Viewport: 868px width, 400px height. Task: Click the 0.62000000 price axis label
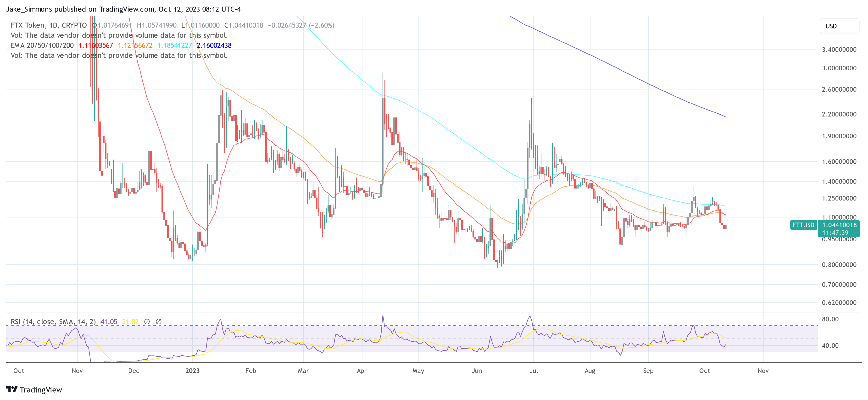click(839, 303)
